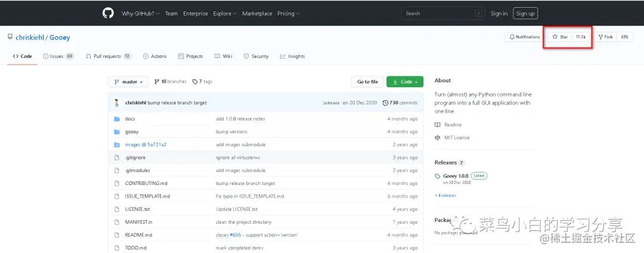Open the MANIFEST.in file
Screen dimensions: 644x253
click(x=139, y=222)
